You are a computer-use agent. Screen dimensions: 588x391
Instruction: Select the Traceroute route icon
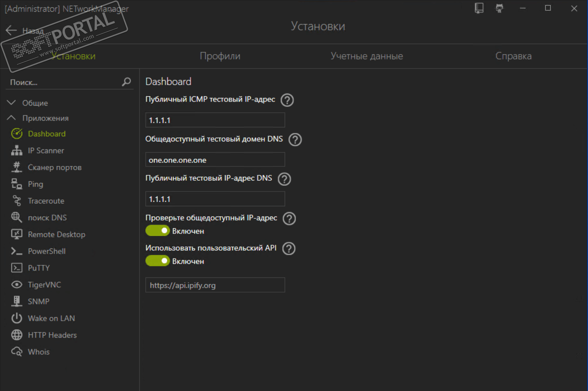click(17, 201)
